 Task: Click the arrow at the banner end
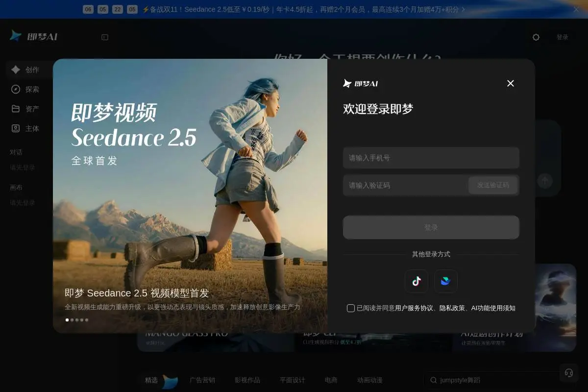pos(464,9)
